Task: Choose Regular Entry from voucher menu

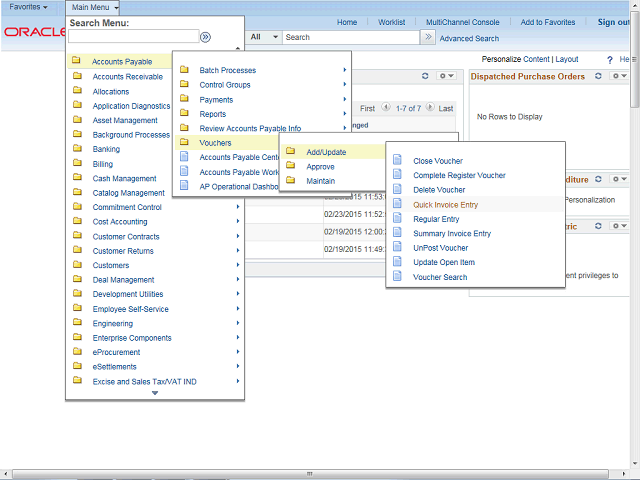Action: (436, 219)
